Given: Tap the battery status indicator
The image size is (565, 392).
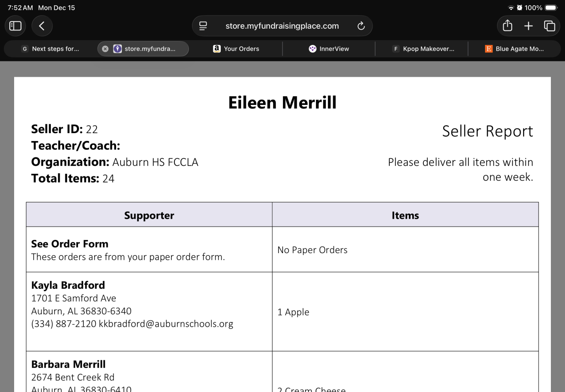Looking at the screenshot, I should pos(550,8).
